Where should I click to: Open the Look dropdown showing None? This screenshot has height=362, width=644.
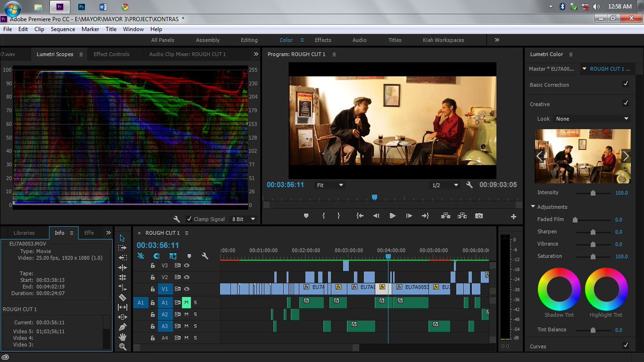[592, 119]
